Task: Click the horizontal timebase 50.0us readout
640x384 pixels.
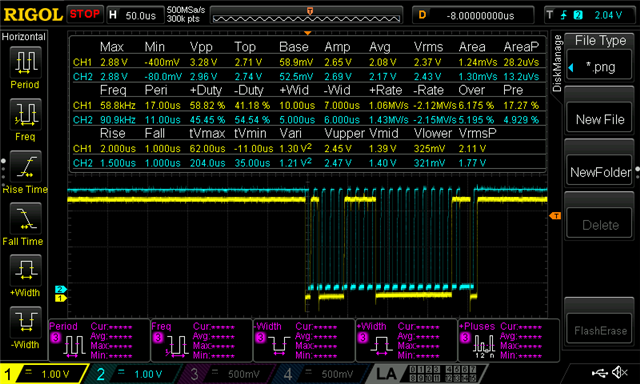Action: (140, 16)
